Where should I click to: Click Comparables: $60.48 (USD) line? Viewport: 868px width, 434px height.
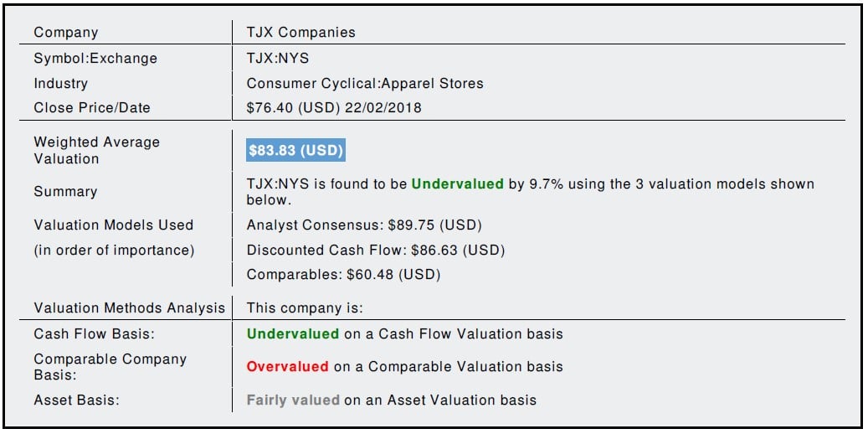pyautogui.click(x=343, y=275)
